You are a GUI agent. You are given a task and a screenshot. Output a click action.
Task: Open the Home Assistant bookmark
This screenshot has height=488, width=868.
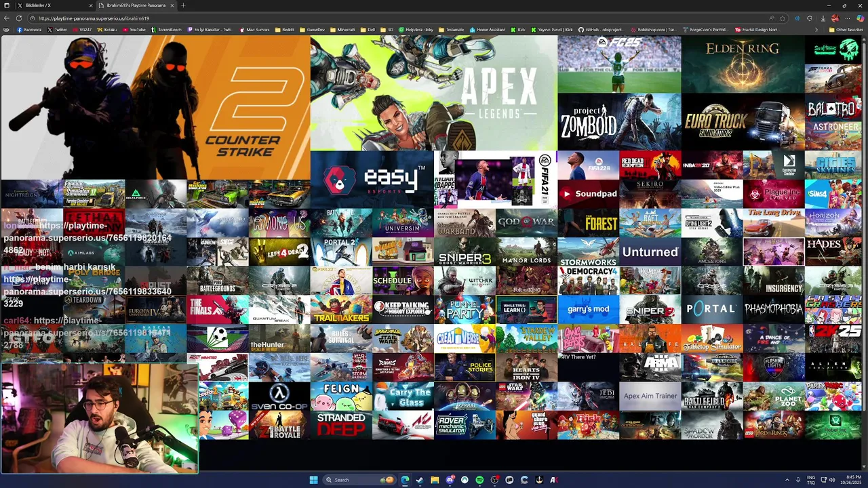(x=488, y=30)
